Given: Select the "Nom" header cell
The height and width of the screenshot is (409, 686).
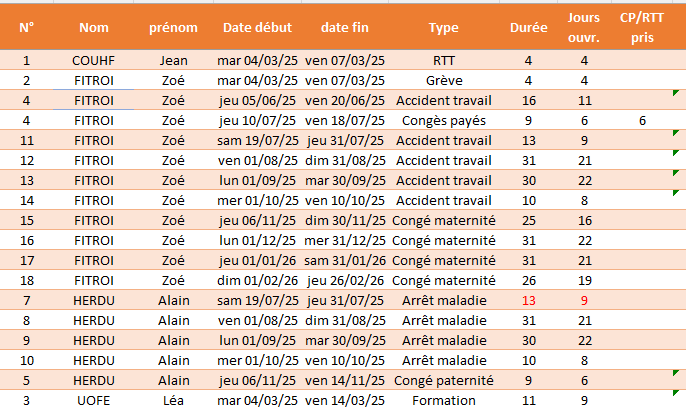Looking at the screenshot, I should pos(94,27).
